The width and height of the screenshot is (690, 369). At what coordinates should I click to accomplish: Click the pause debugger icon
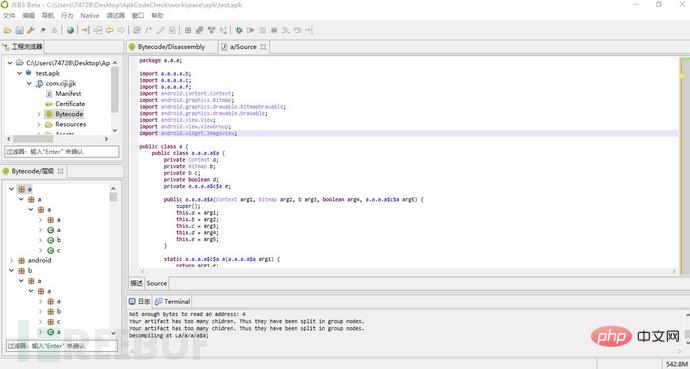(262, 30)
